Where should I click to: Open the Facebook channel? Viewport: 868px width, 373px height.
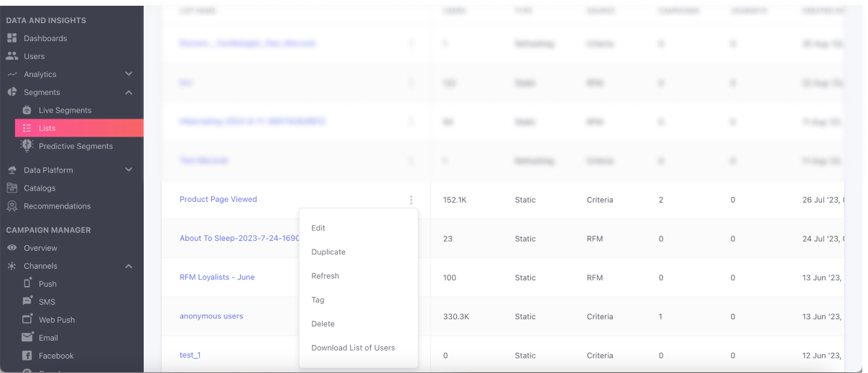tap(56, 356)
